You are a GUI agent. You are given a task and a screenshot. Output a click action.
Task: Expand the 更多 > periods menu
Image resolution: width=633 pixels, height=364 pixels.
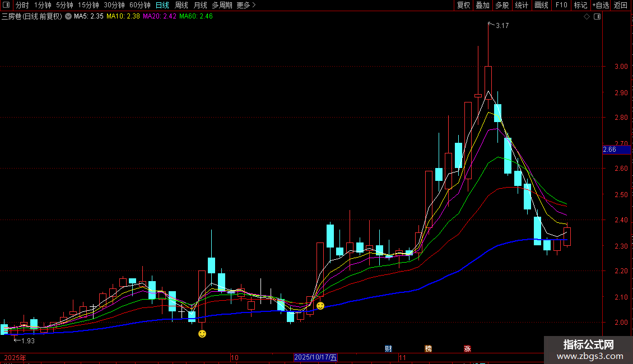(246, 5)
